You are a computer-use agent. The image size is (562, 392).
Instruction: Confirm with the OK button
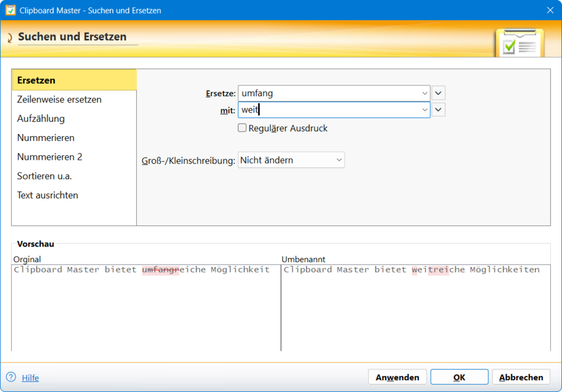[459, 377]
